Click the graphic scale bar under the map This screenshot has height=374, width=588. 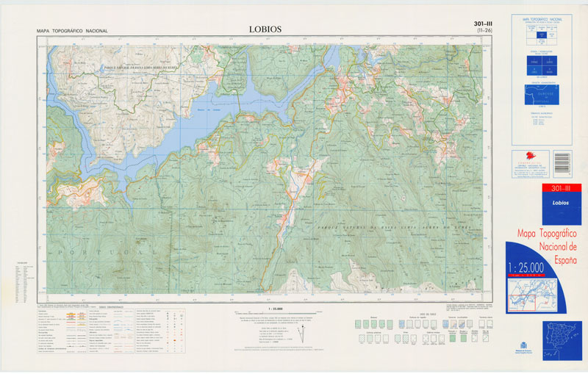276,312
